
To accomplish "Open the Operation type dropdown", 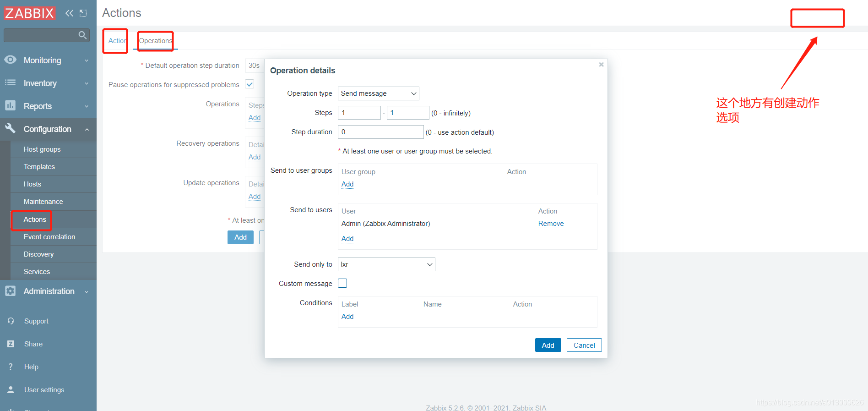I will coord(378,93).
